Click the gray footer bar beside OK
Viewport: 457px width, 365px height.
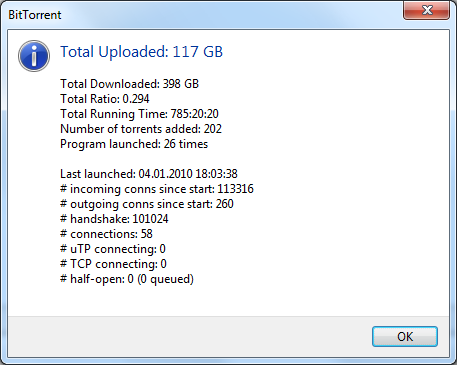coord(187,336)
